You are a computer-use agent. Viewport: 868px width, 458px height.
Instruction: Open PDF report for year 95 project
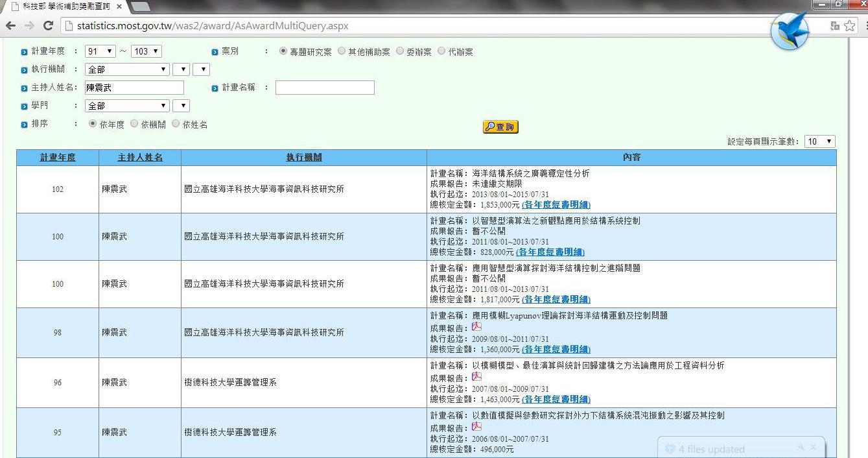pyautogui.click(x=476, y=426)
